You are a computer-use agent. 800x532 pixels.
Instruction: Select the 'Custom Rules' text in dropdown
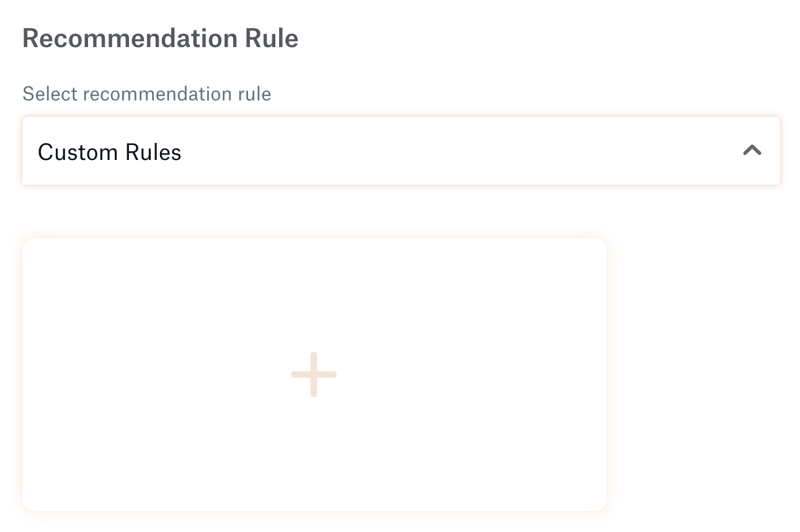pyautogui.click(x=110, y=152)
